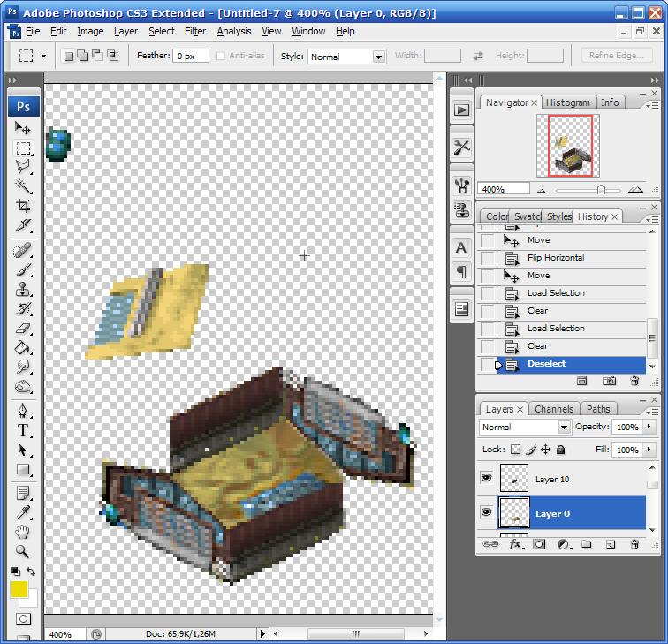Select the Pen tool
This screenshot has height=644, width=668.
23,411
